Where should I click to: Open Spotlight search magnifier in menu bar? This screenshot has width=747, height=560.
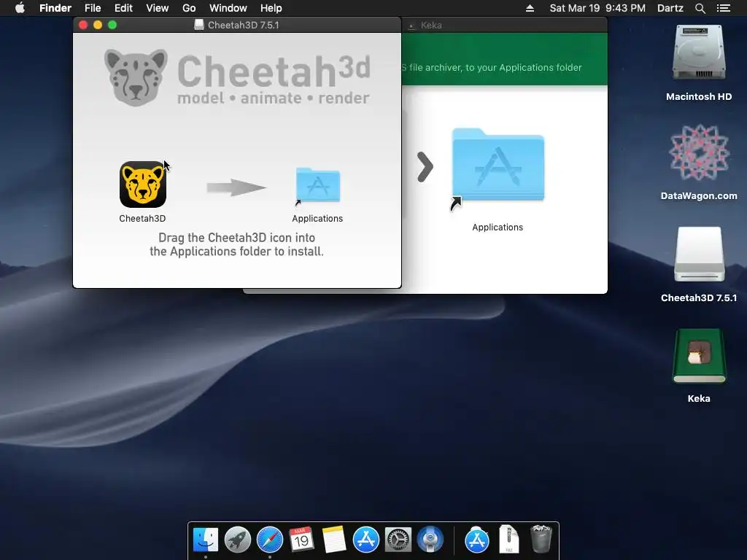(700, 8)
